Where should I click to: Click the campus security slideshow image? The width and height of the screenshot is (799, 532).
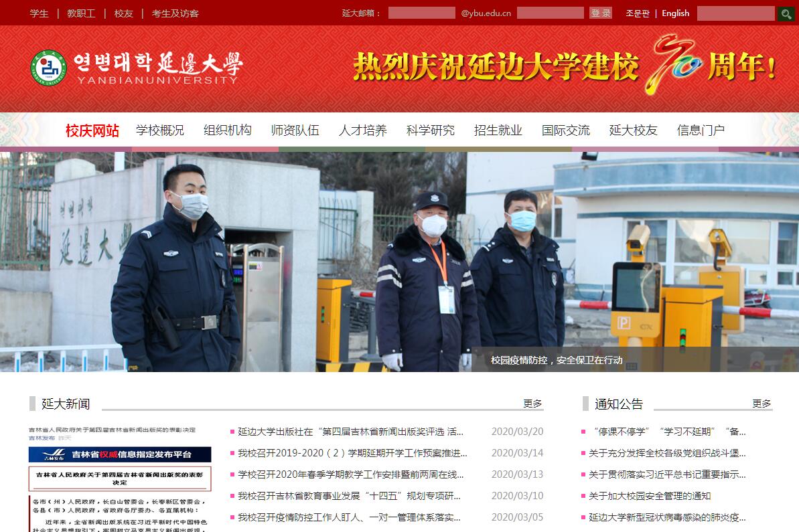coord(399,262)
